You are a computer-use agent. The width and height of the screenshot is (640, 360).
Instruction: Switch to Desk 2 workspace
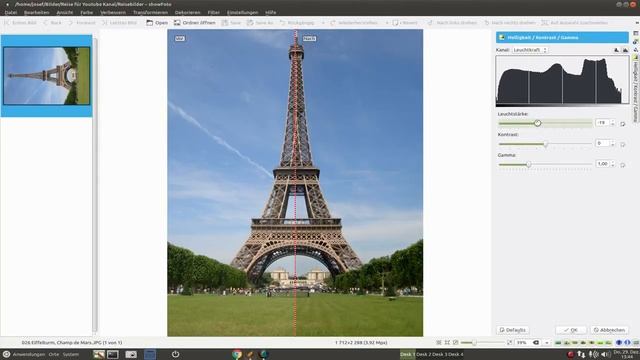423,354
